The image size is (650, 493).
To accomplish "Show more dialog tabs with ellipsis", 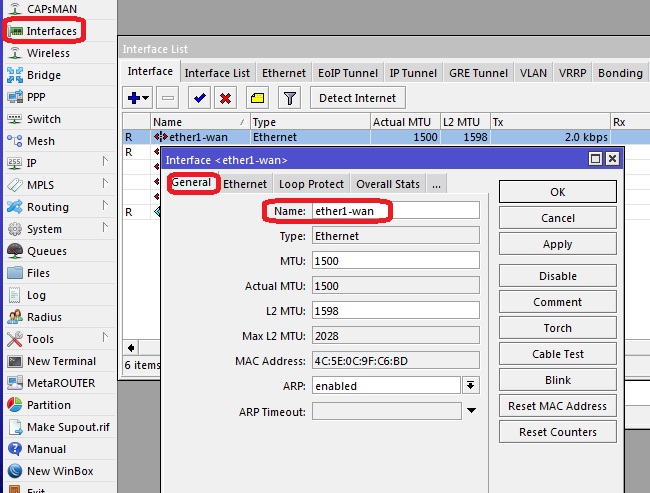I will tap(436, 184).
